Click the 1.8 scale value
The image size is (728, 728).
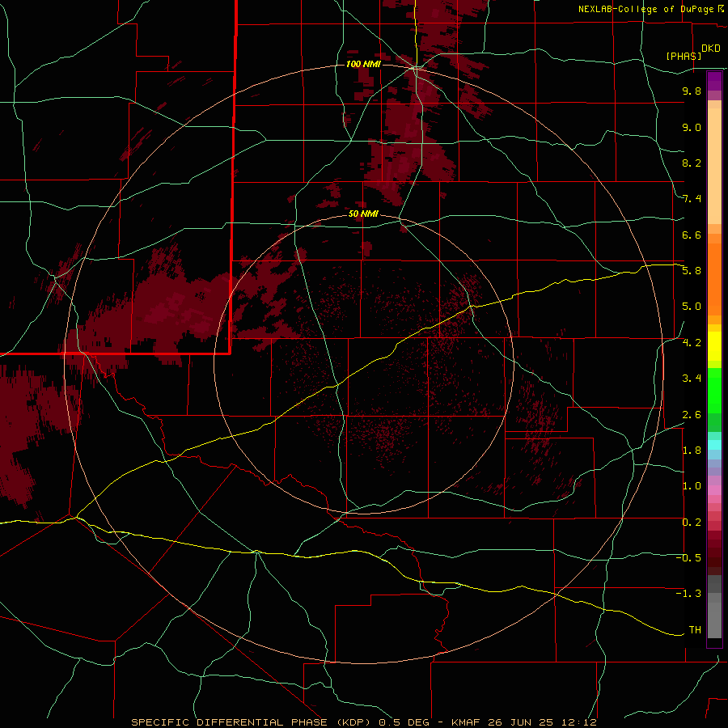pyautogui.click(x=692, y=451)
